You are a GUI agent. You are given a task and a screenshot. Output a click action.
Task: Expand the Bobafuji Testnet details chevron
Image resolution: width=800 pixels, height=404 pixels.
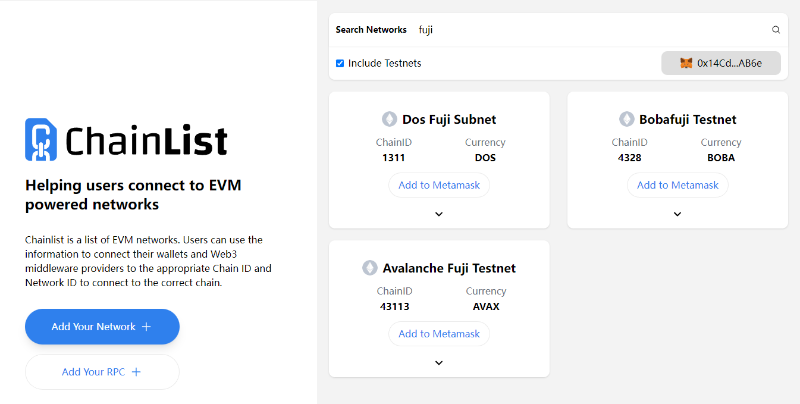point(677,213)
